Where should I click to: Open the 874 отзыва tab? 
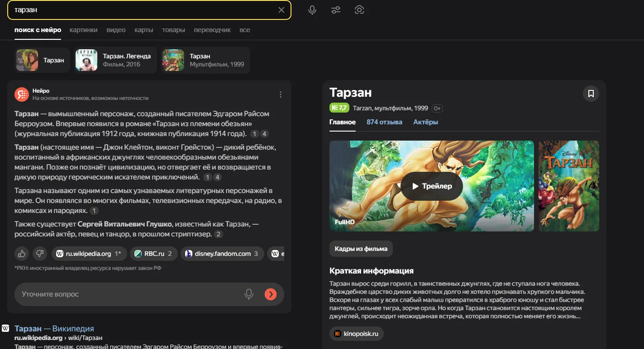[384, 122]
